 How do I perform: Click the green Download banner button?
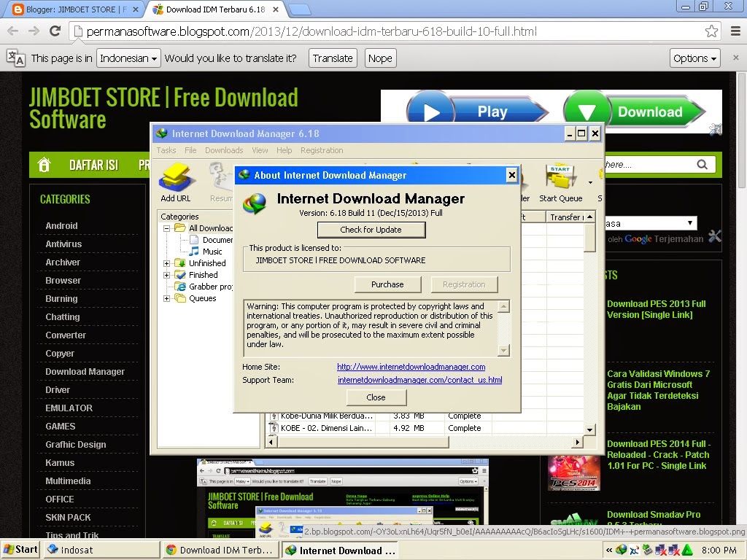click(x=634, y=112)
